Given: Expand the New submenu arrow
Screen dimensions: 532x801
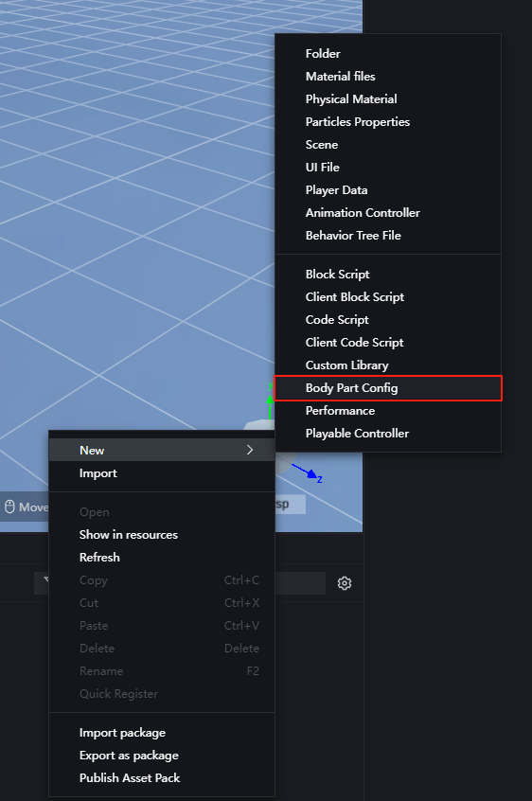Looking at the screenshot, I should coord(250,450).
